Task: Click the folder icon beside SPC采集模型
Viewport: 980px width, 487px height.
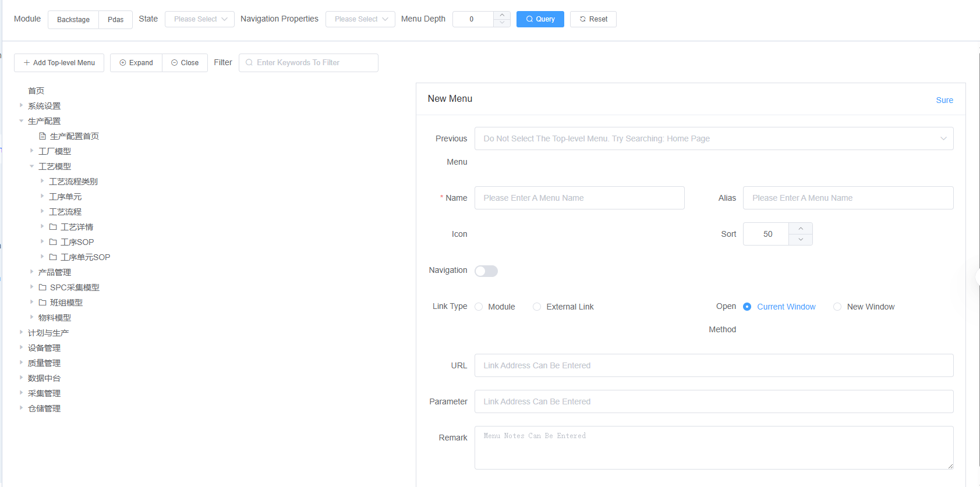Action: [43, 287]
